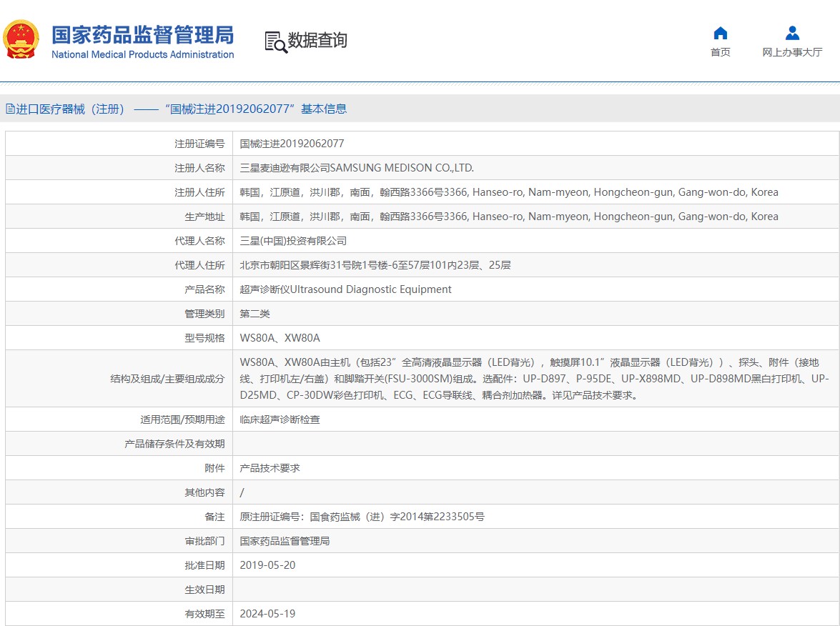Go to 网上办事大厅 text link
This screenshot has height=626, width=840.
[x=792, y=52]
